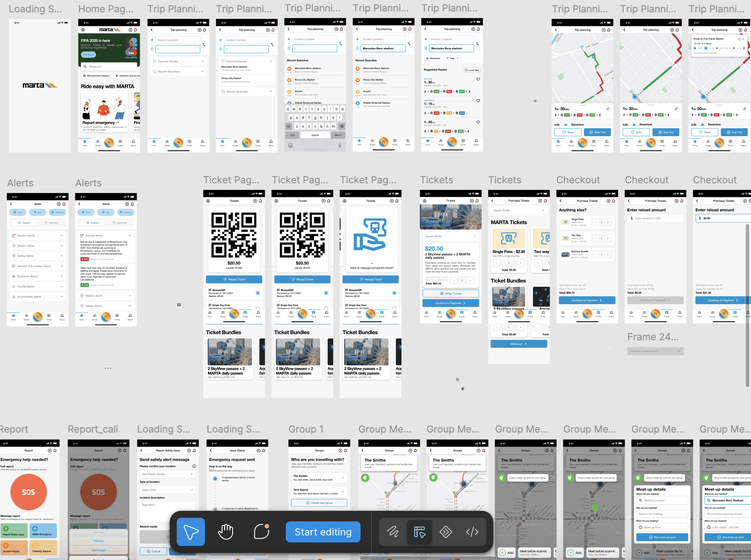Select Upcoming tab in second Alerts frame
751x560 pixels.
pos(120,223)
